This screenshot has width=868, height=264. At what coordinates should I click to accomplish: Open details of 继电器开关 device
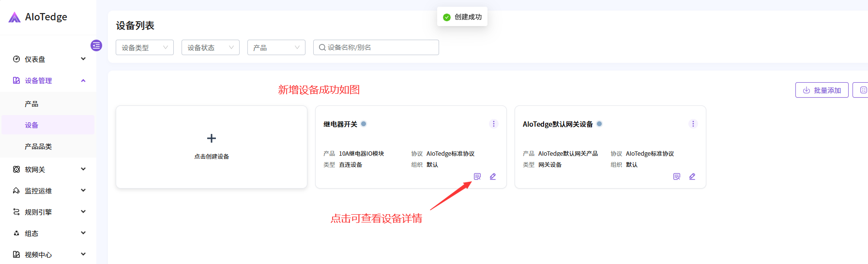click(x=477, y=176)
